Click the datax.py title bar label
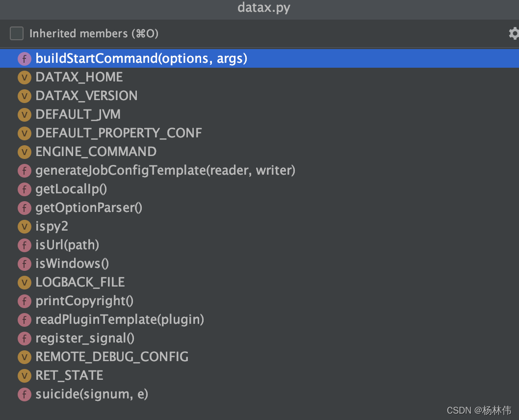Viewport: 519px width, 420px height. tap(263, 8)
